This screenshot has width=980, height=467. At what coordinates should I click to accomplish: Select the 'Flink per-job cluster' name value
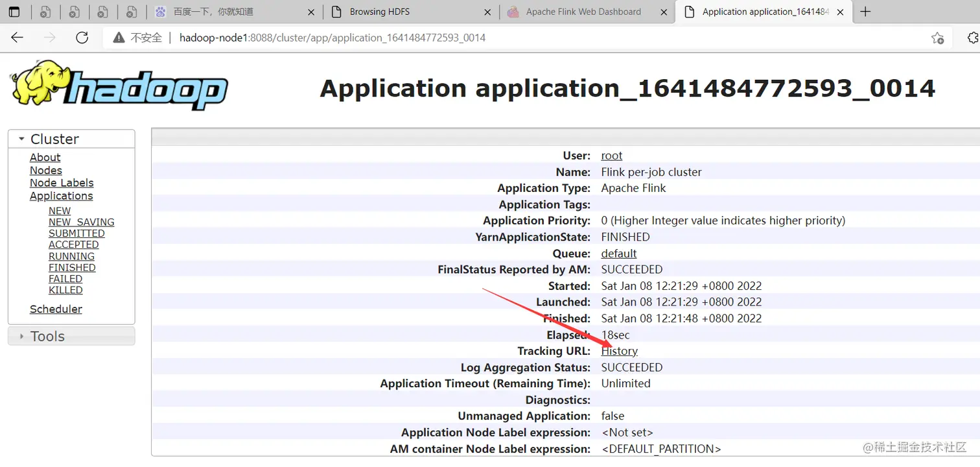pyautogui.click(x=651, y=172)
